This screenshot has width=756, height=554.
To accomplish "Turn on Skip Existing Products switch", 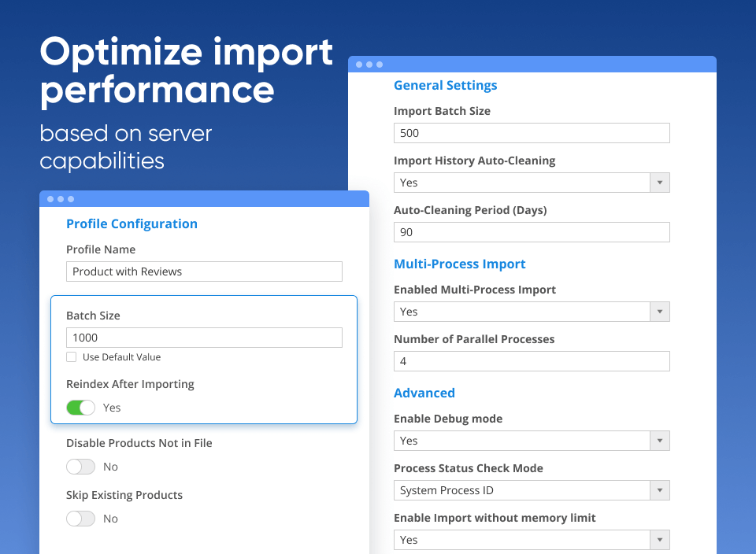I will pyautogui.click(x=80, y=519).
